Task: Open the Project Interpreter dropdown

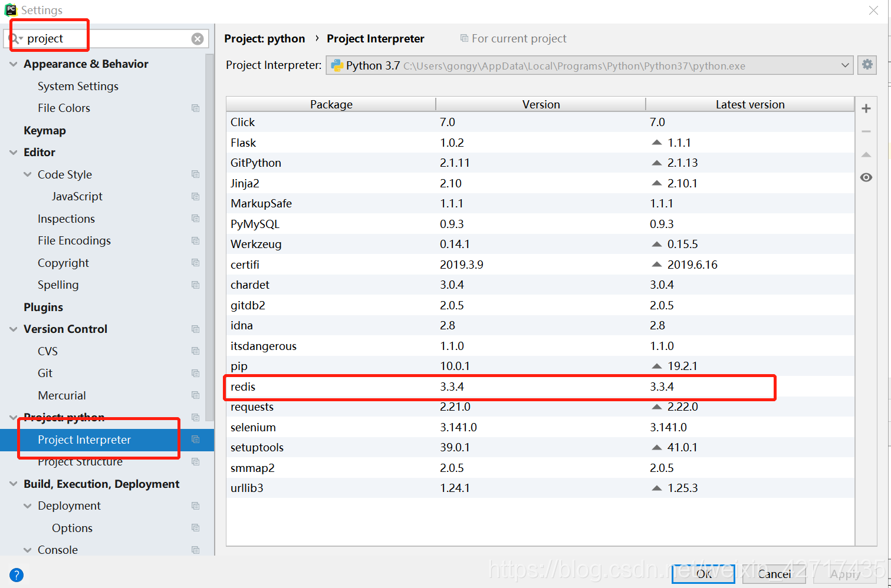Action: (x=590, y=65)
